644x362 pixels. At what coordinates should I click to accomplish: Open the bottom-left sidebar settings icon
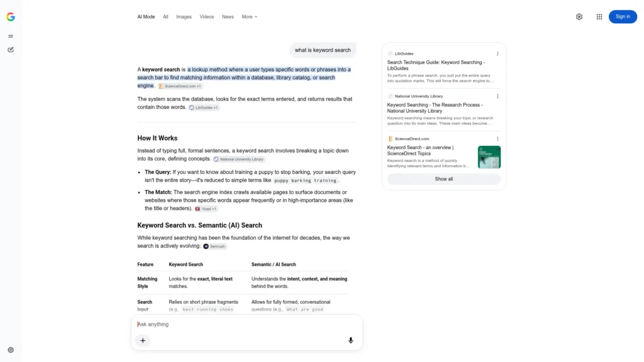coord(11,350)
